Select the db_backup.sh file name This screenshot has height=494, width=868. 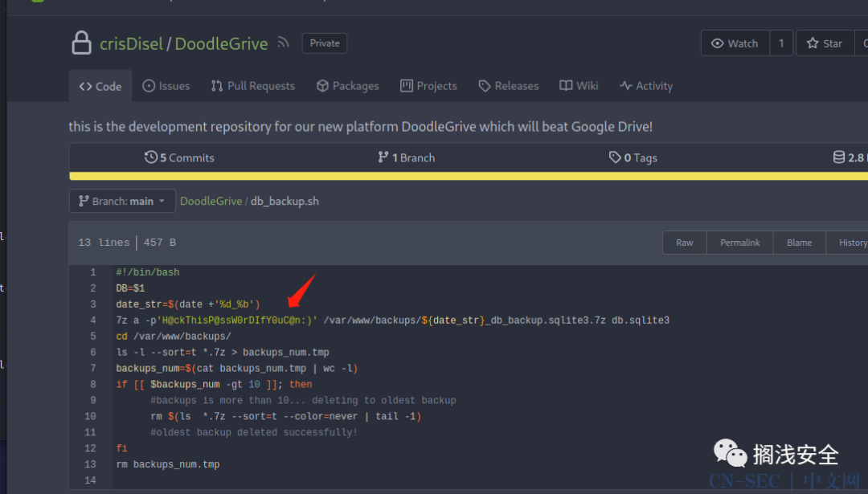click(285, 201)
